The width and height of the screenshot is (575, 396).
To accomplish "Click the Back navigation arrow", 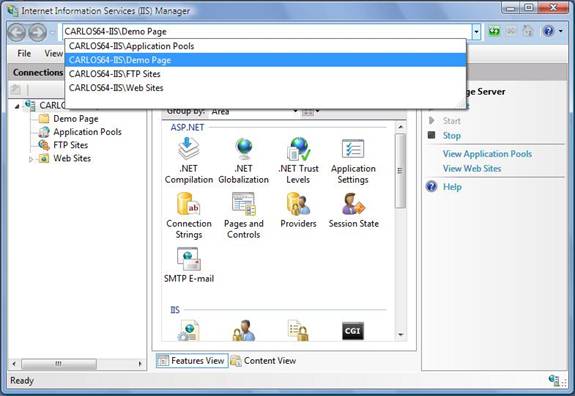I will coord(17,32).
